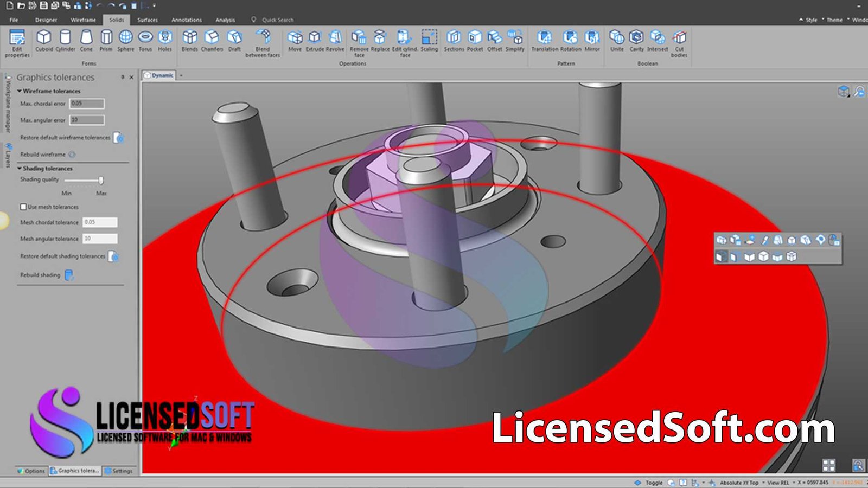
Task: Click Open file icon in quick access toolbar
Action: pos(21,5)
